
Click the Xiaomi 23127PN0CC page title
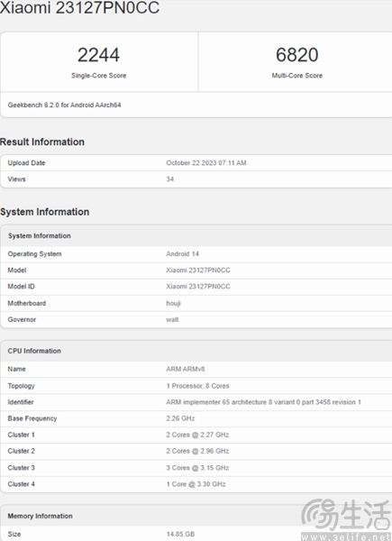79,7
